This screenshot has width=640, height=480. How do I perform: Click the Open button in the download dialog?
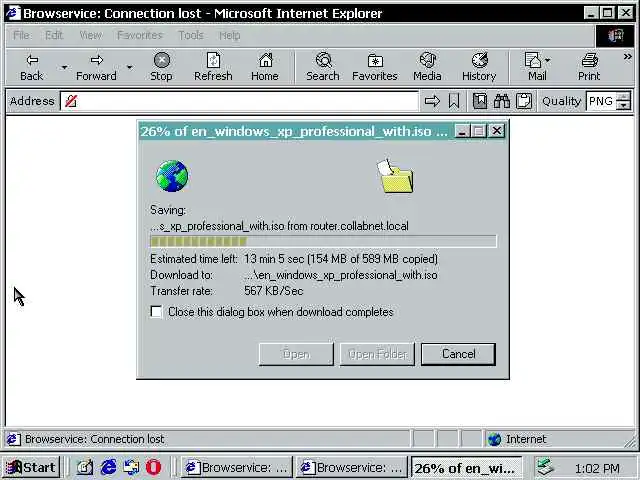tap(296, 354)
